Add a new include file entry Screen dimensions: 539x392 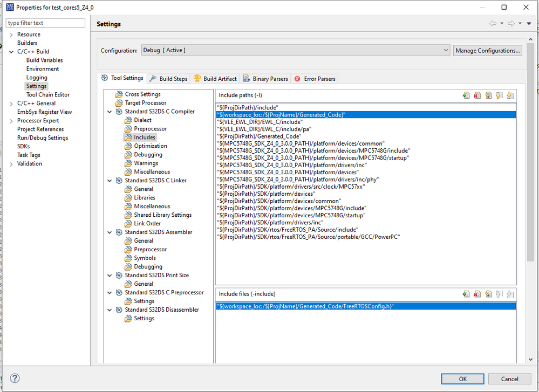(466, 294)
